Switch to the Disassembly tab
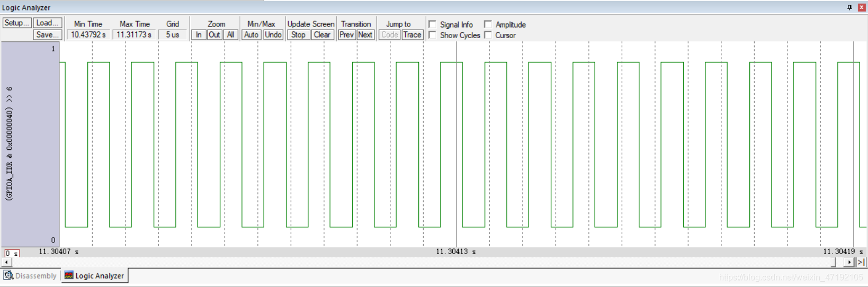This screenshot has height=287, width=868. point(30,275)
